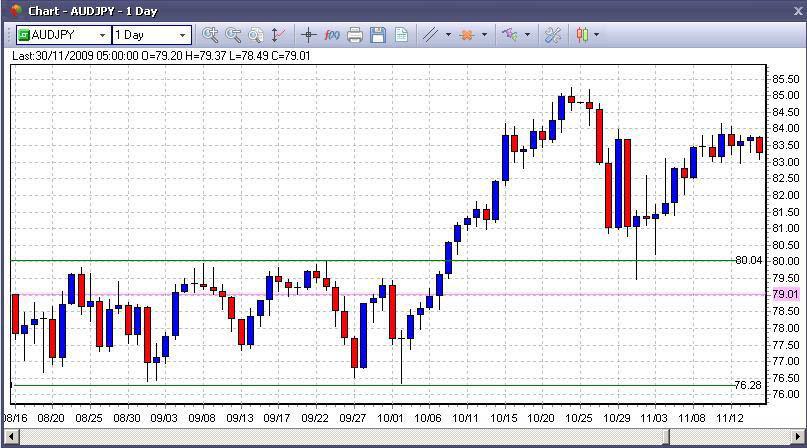Viewport: 807px width, 448px height.
Task: Select the crosshair cursor tool
Action: click(x=308, y=35)
